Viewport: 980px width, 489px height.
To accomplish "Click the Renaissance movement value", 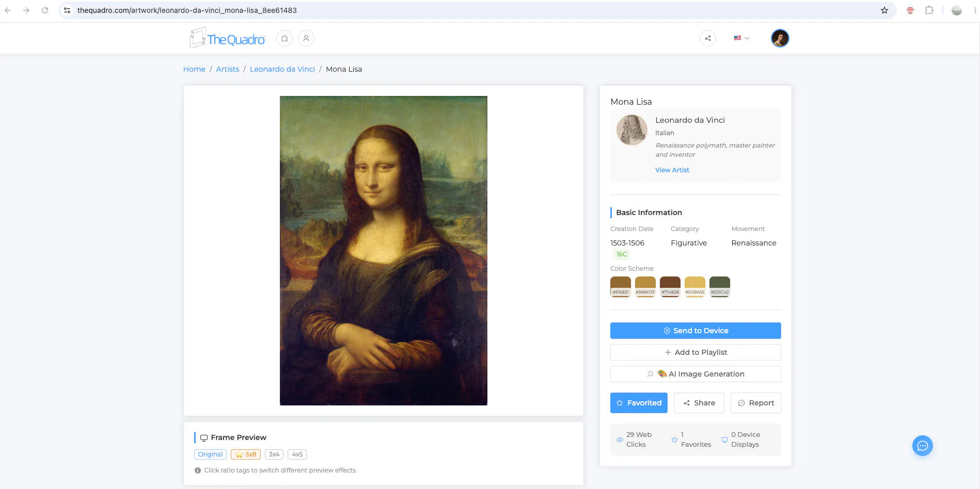I will tap(754, 243).
